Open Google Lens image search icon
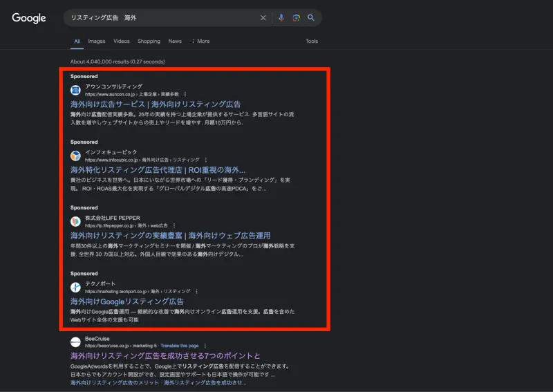553x392 pixels. point(297,18)
